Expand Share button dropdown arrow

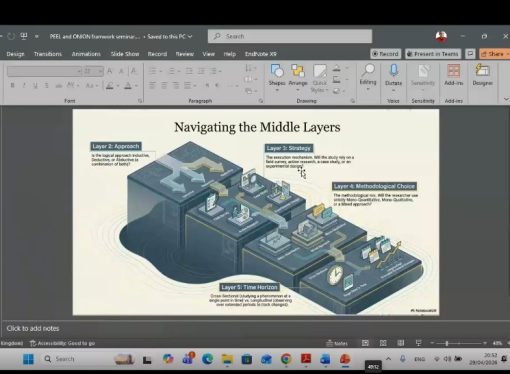[507, 54]
